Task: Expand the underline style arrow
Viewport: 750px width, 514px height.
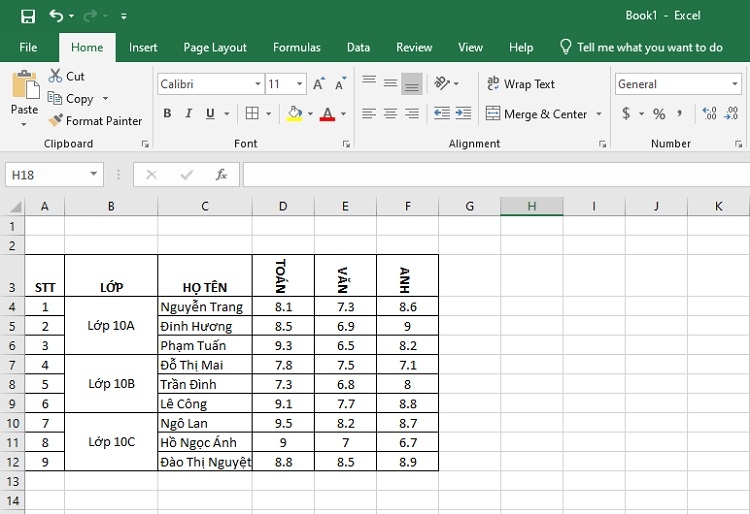Action: 227,114
